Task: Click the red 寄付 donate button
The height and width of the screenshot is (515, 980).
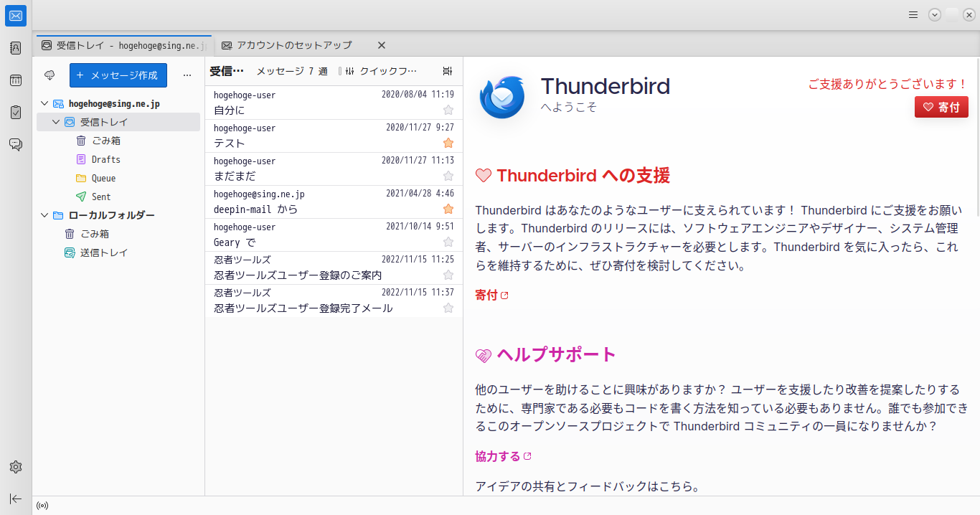Action: (941, 107)
